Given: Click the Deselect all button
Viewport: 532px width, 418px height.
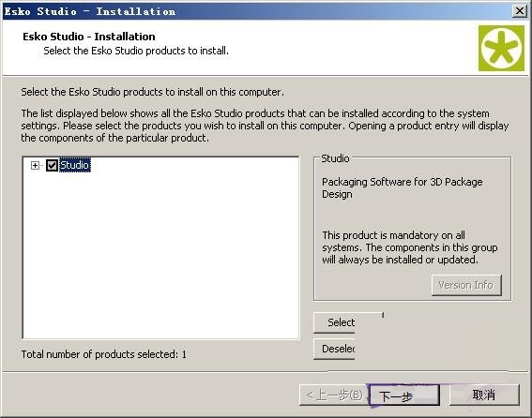Looking at the screenshot, I should [x=335, y=349].
